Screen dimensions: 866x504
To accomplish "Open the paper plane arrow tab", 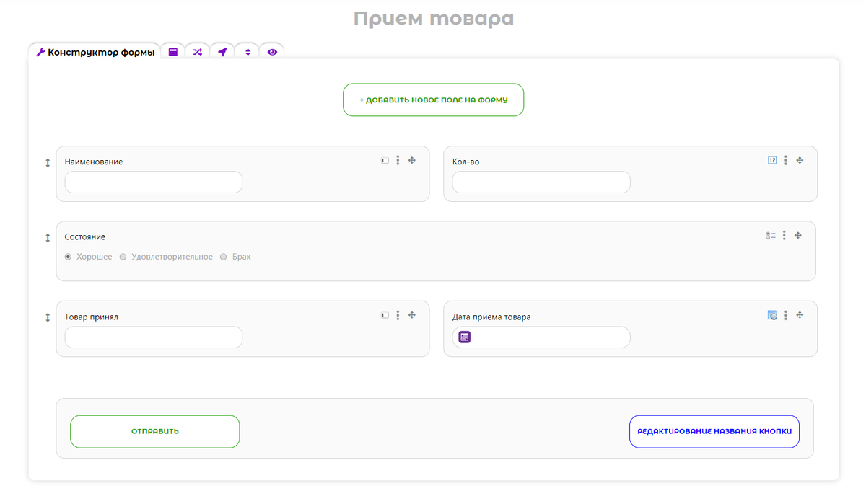I will [x=222, y=52].
